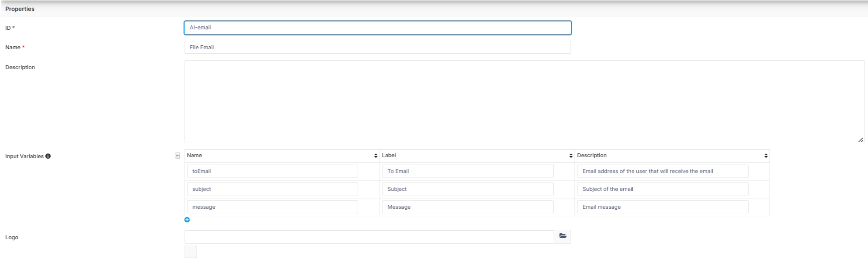868x270 pixels.
Task: Click the blue plus icon to add a variable row
Action: (187, 220)
